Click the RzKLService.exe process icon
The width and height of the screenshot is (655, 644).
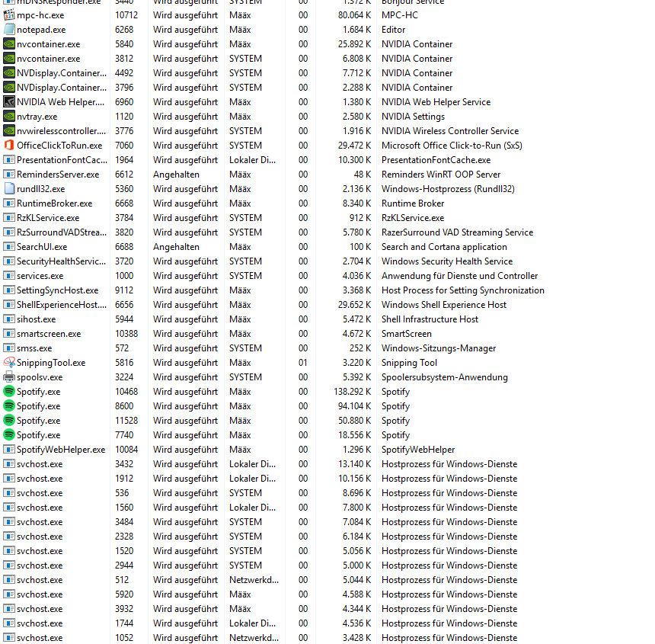(9, 218)
